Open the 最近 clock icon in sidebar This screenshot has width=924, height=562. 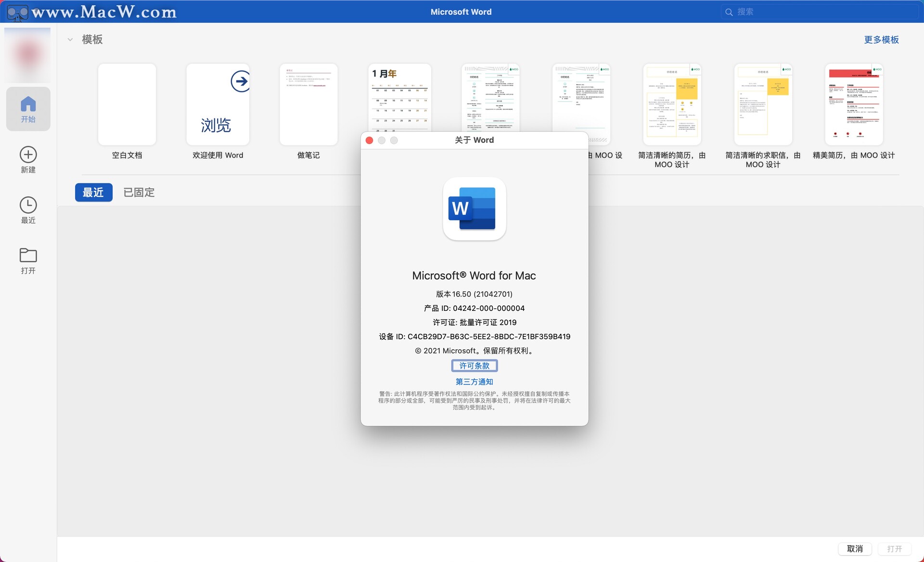(x=28, y=205)
